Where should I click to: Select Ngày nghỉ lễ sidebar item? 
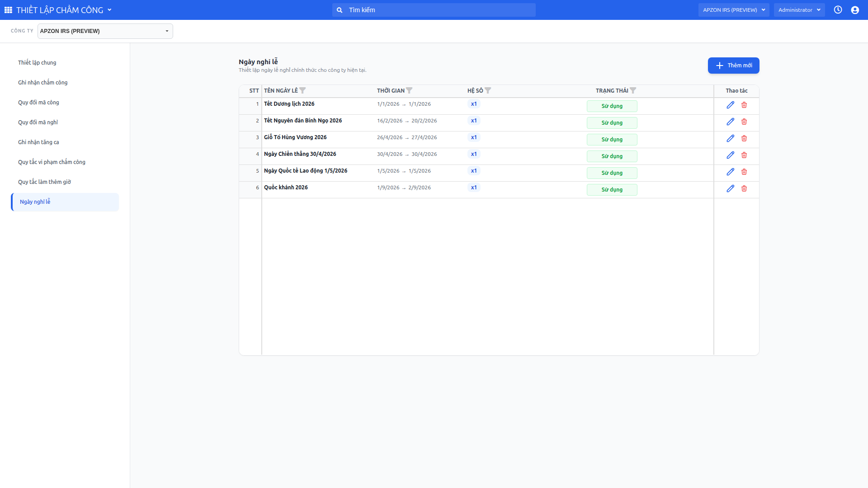click(65, 202)
